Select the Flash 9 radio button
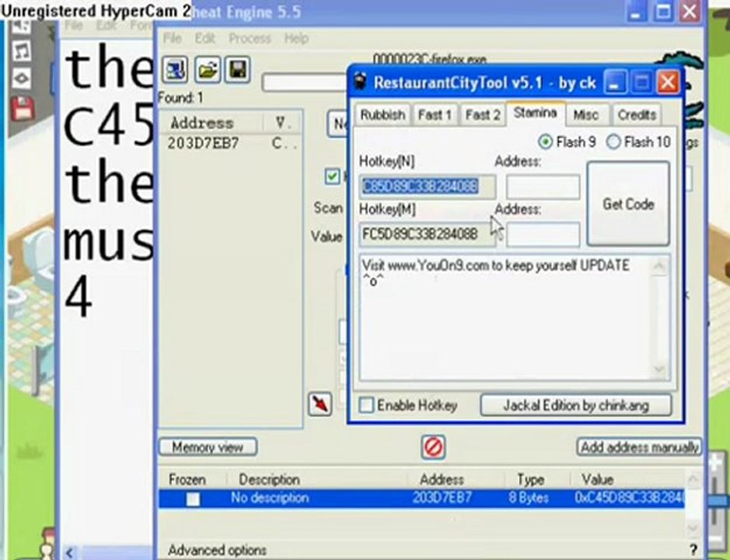 pos(545,142)
